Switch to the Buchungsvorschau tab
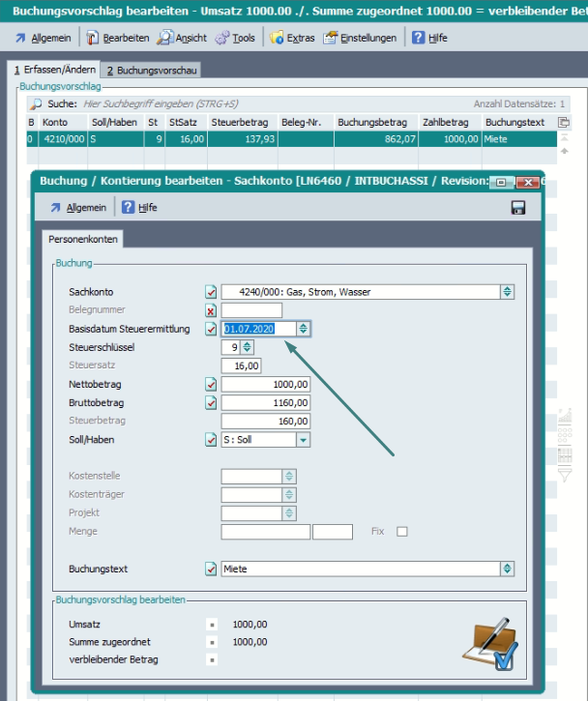The width and height of the screenshot is (588, 701). click(150, 71)
